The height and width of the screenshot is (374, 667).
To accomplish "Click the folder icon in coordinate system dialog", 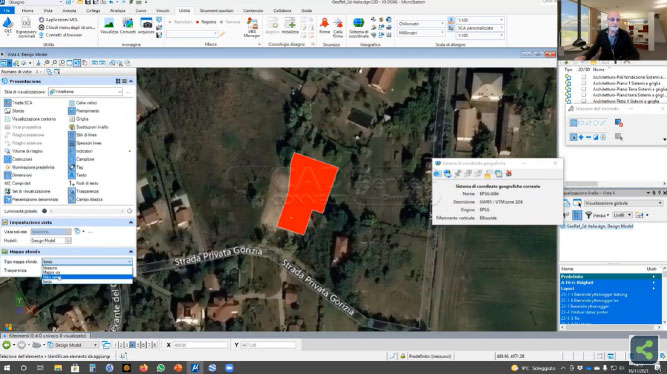I will tap(488, 174).
